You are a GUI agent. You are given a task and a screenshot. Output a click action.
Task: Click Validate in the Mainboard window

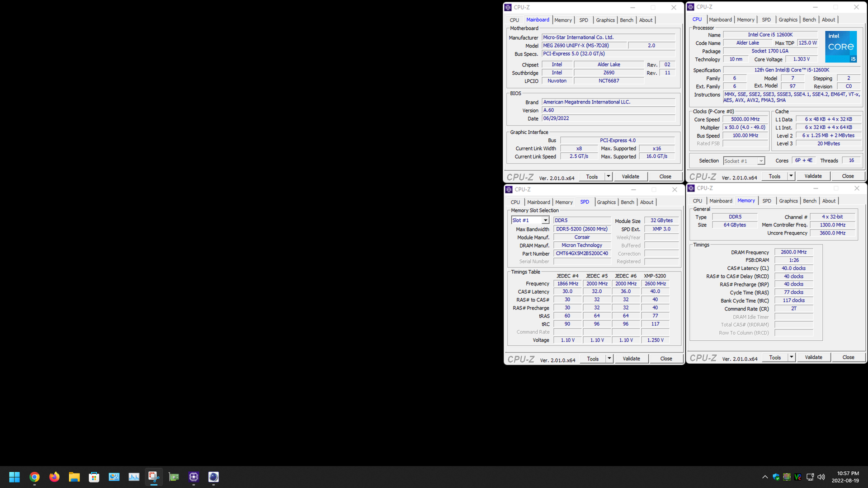630,176
